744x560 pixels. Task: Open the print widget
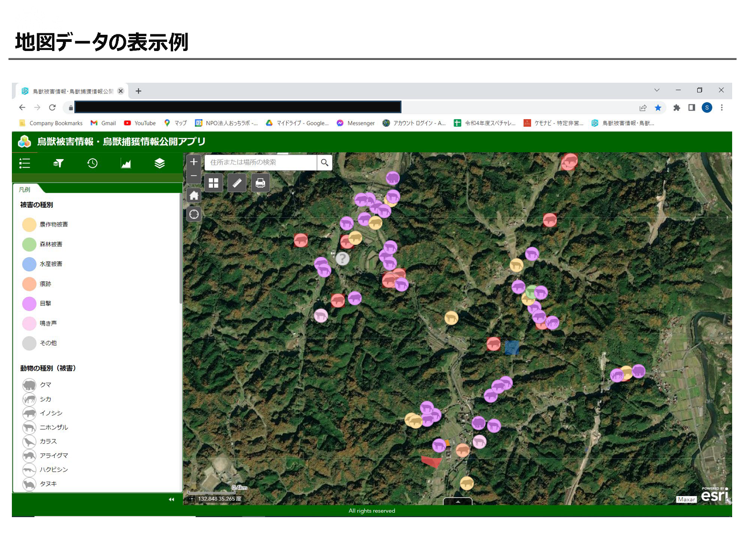click(x=260, y=183)
